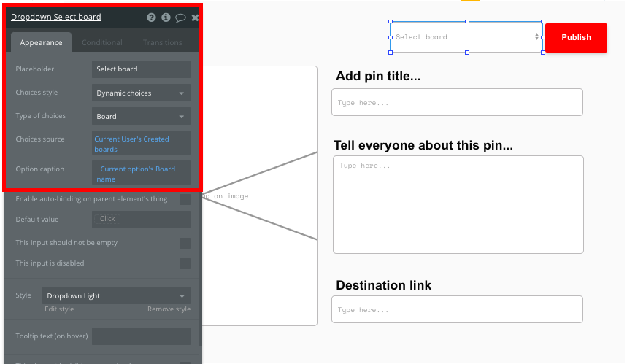Click the red Publish button

[x=576, y=37]
